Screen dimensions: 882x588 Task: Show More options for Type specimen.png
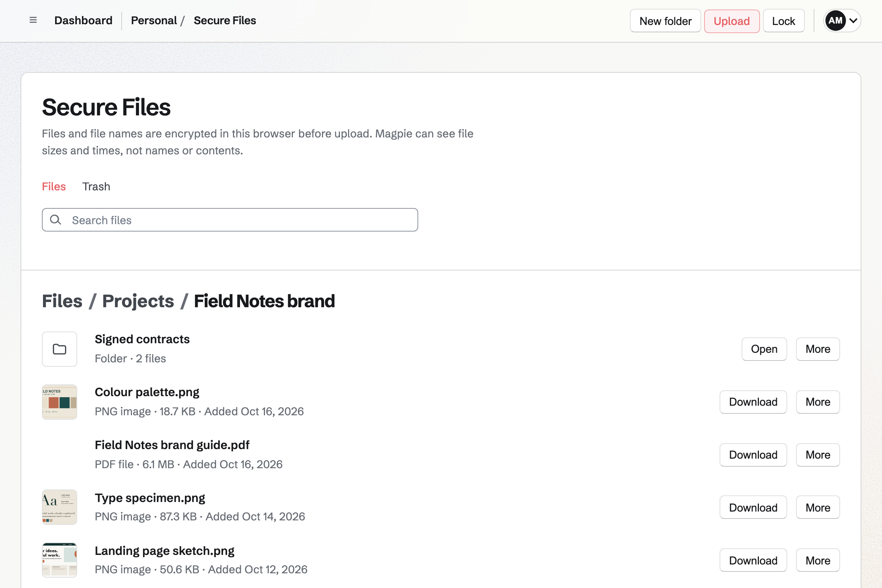(817, 508)
